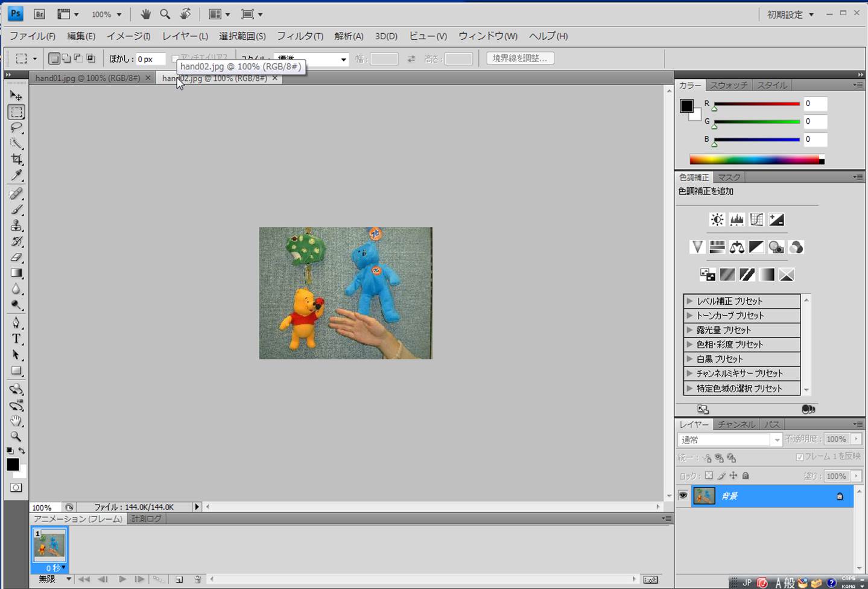Hide the 背景 layer visibility eye

coord(683,495)
